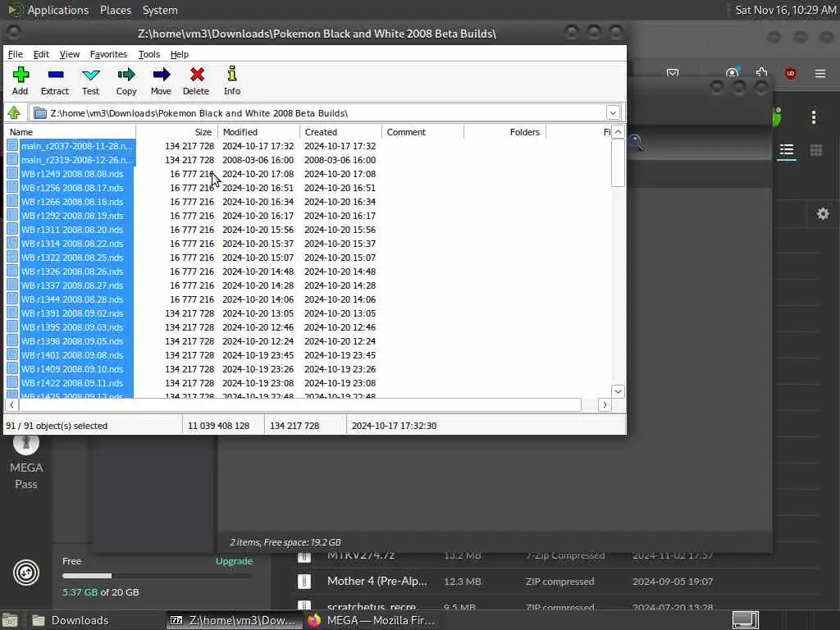Click the Test toolbar icon
Viewport: 840px width, 630px height.
pos(90,80)
